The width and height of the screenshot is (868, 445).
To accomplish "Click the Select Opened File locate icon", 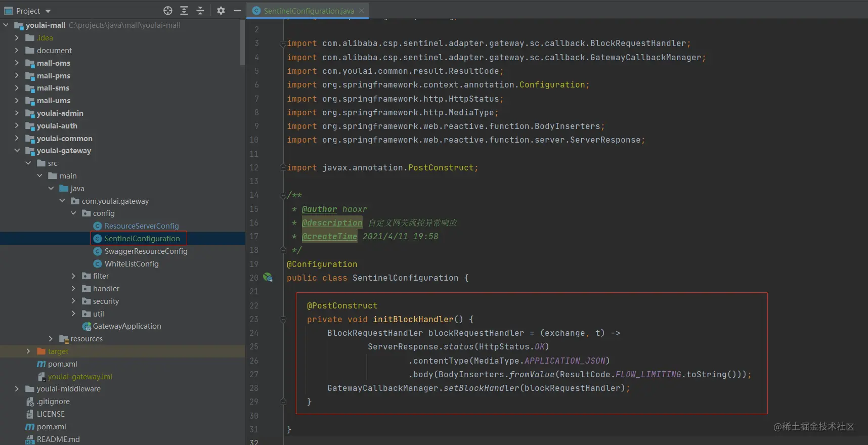I will click(168, 11).
